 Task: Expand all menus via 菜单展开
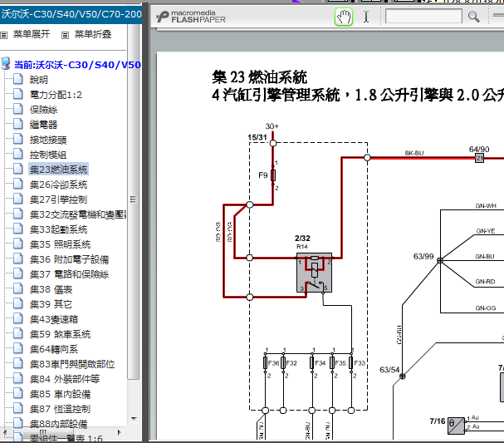tap(32, 34)
